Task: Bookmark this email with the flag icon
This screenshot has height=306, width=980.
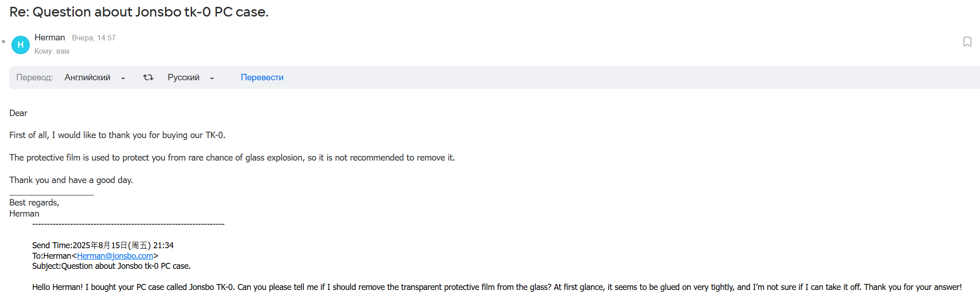Action: [x=967, y=42]
